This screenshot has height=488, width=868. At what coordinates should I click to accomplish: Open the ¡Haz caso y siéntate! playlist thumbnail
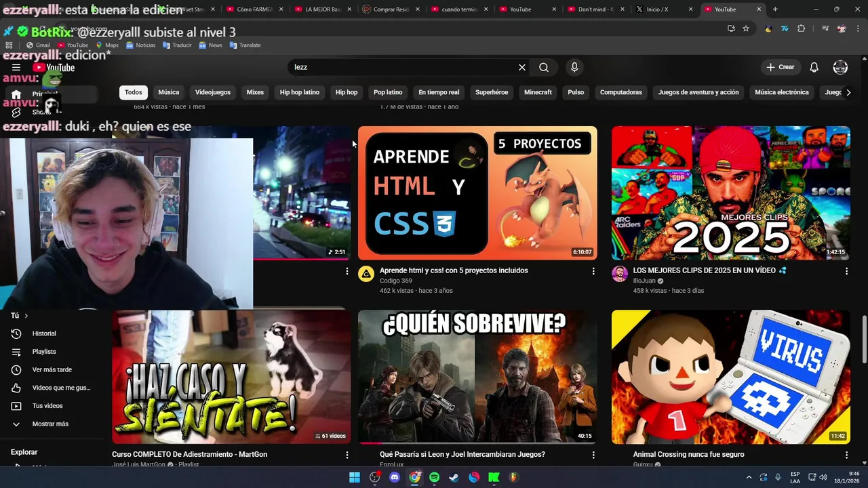231,377
